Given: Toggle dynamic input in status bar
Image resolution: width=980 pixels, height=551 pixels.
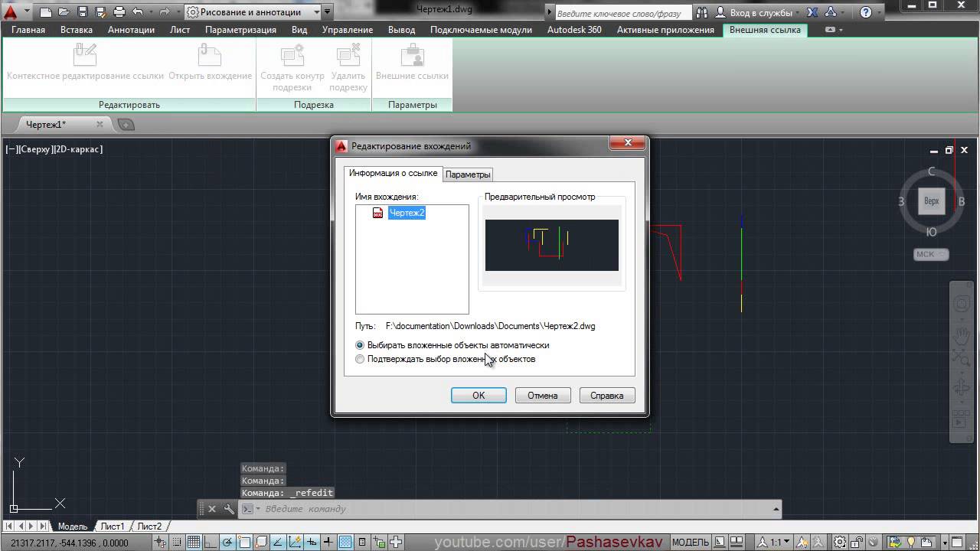Looking at the screenshot, I should click(x=312, y=542).
